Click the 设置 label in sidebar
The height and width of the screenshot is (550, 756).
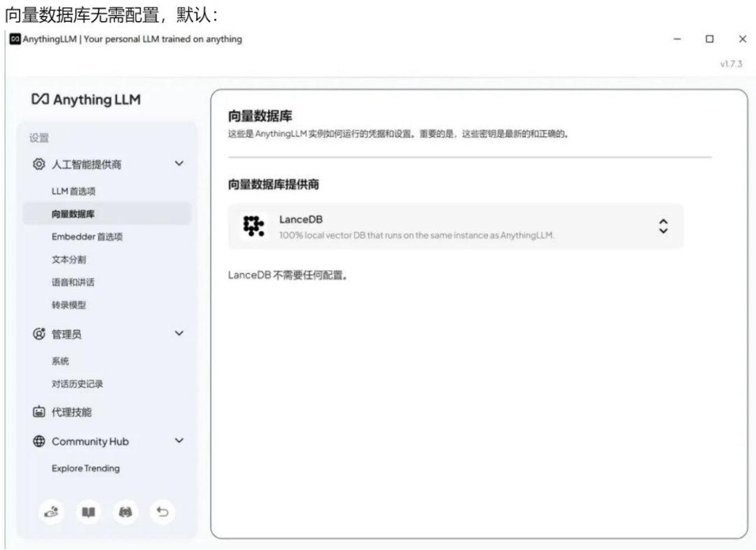39,138
